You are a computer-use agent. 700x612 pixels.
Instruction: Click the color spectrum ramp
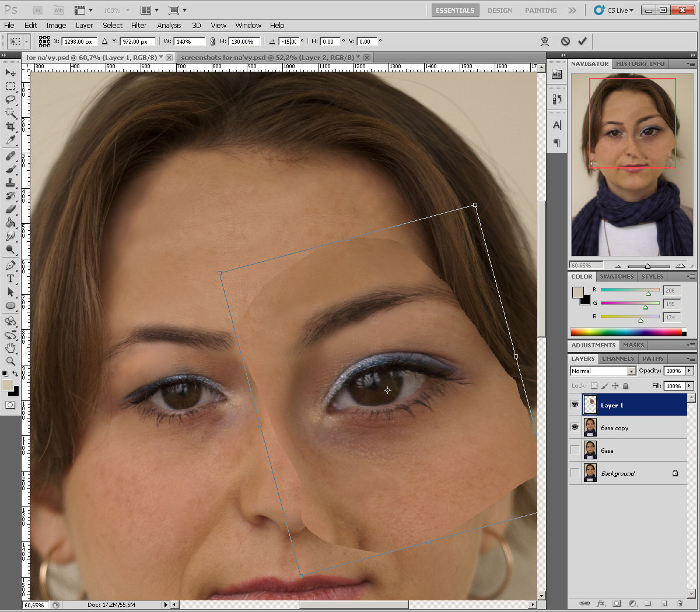point(626,332)
